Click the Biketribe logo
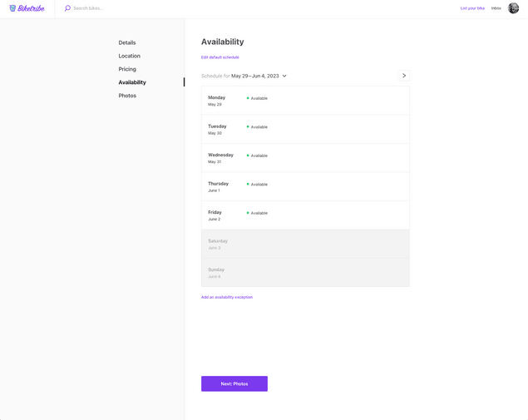528x420 pixels. coord(27,8)
